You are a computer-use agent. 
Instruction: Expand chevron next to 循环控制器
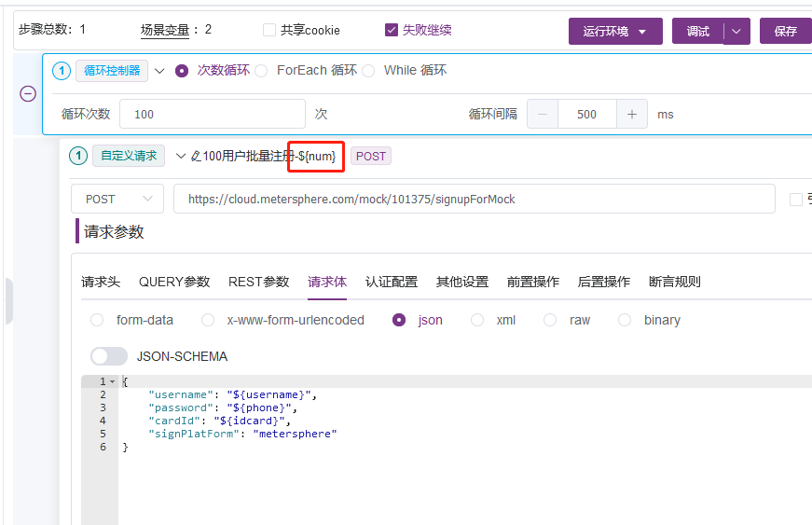[x=159, y=71]
